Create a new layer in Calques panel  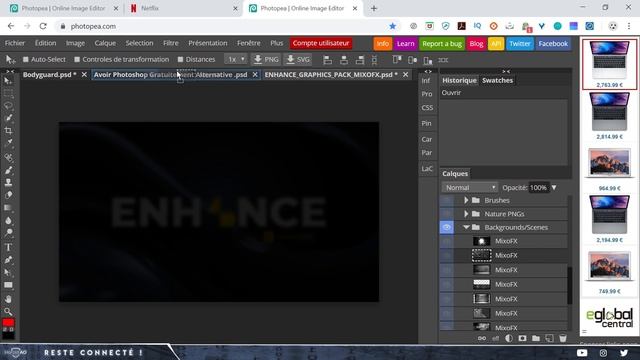tap(549, 338)
